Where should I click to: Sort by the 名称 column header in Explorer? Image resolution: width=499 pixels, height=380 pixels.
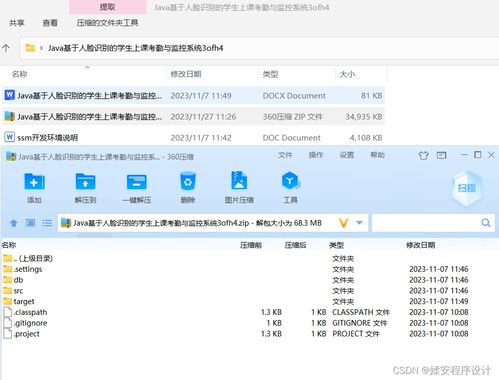tap(19, 74)
